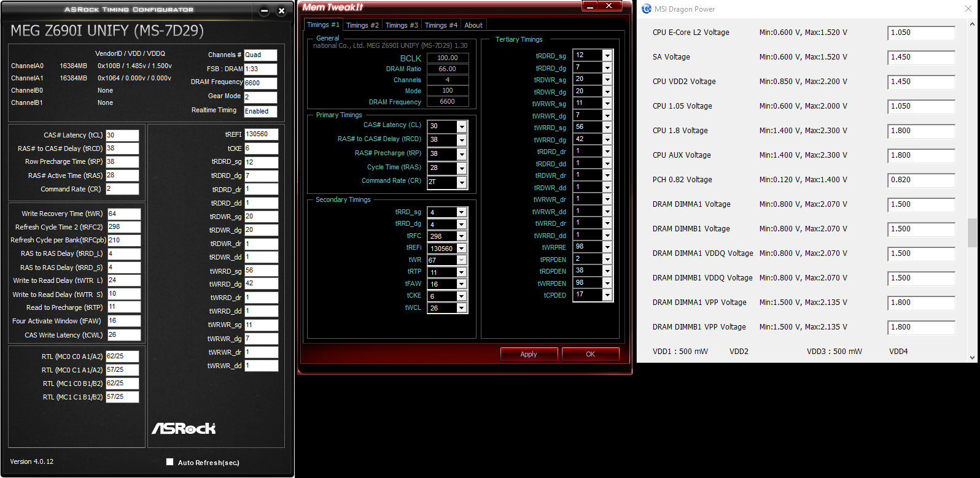Open the tWRPRE dropdown in Tertiary Timings
This screenshot has width=980, height=478.
(607, 247)
